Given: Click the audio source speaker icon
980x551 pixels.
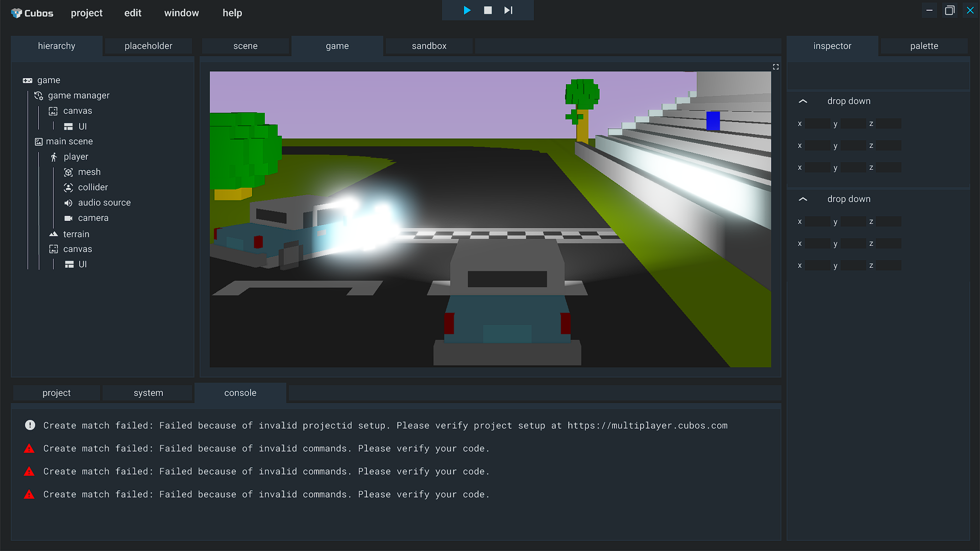Looking at the screenshot, I should pyautogui.click(x=68, y=203).
